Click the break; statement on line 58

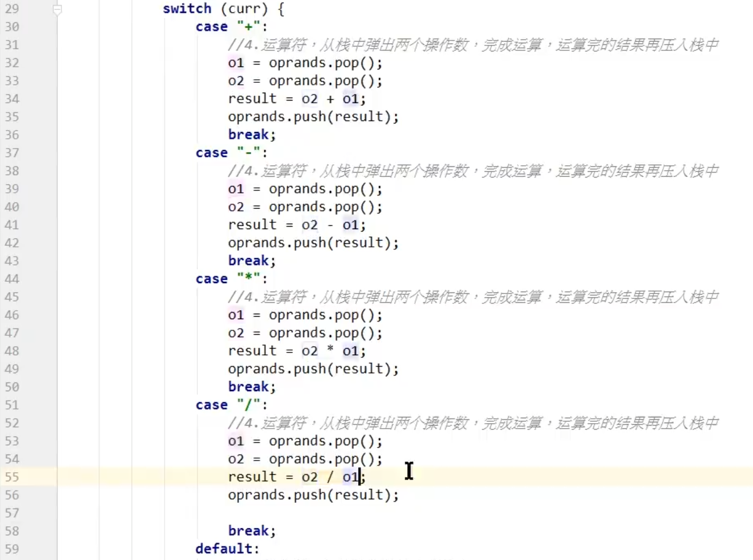coord(252,531)
